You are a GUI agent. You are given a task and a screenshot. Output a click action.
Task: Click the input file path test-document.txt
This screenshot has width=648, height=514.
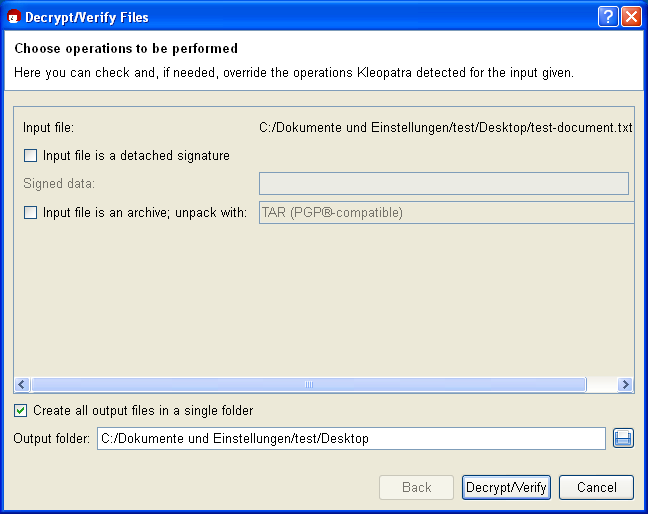pyautogui.click(x=446, y=128)
